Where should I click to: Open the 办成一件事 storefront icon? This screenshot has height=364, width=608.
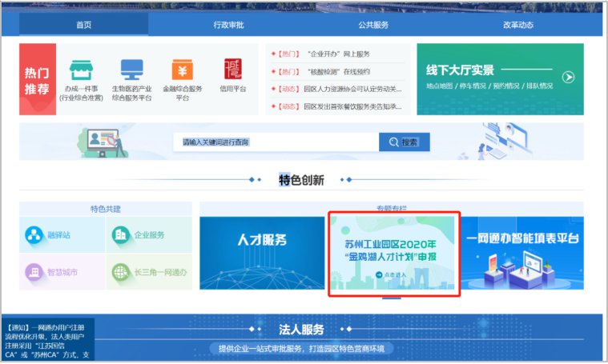tap(81, 70)
